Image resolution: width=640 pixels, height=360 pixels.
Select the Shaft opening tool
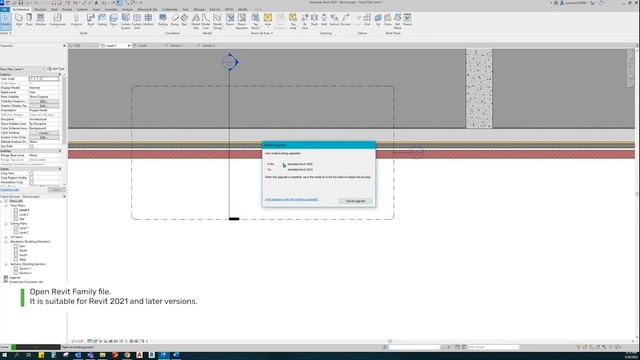pyautogui.click(x=314, y=20)
